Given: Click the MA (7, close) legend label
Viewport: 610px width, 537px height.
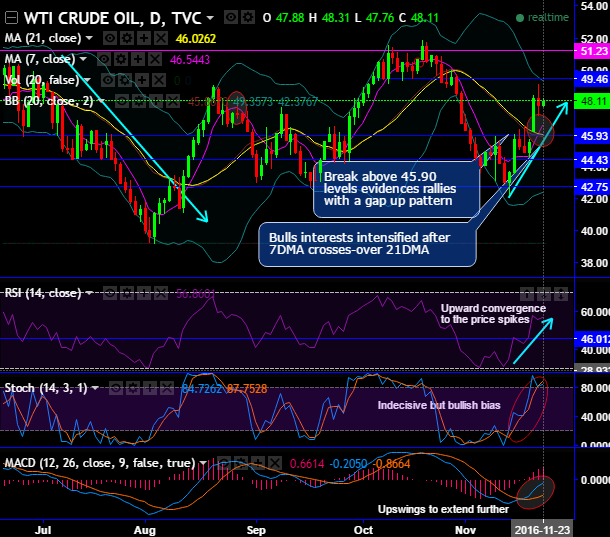Looking at the screenshot, I should (x=40, y=59).
